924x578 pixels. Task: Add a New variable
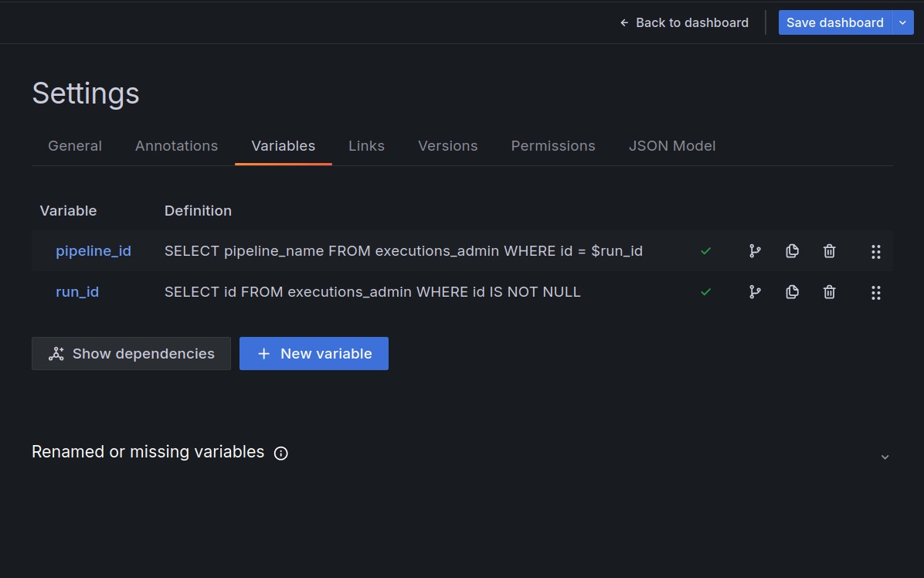pyautogui.click(x=314, y=353)
